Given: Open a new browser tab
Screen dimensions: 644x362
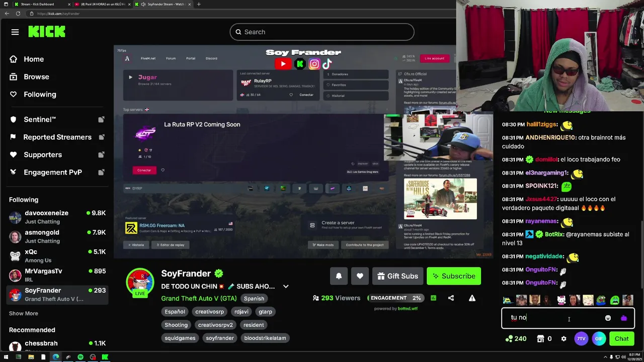Looking at the screenshot, I should 199,4.
